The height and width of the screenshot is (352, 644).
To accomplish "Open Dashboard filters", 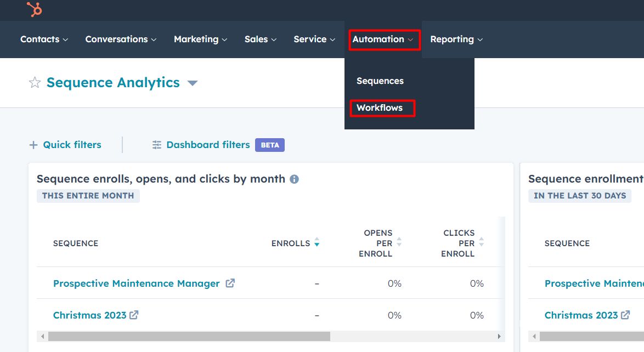I will [x=208, y=145].
